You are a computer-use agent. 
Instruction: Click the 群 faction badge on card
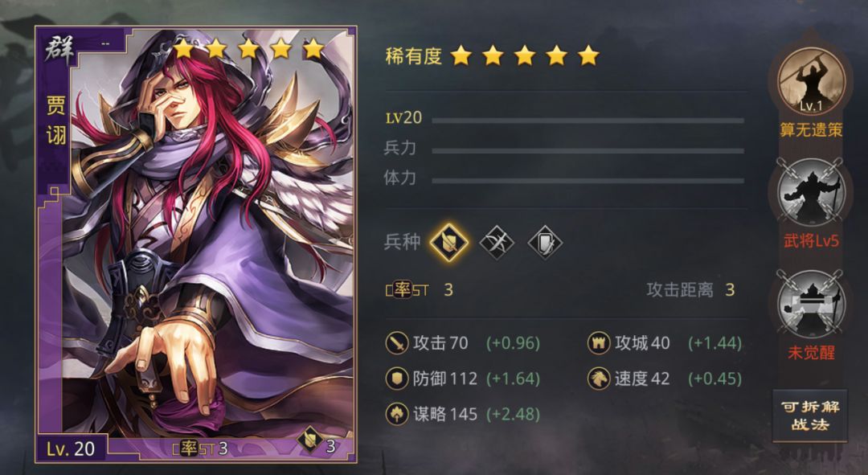tap(59, 49)
